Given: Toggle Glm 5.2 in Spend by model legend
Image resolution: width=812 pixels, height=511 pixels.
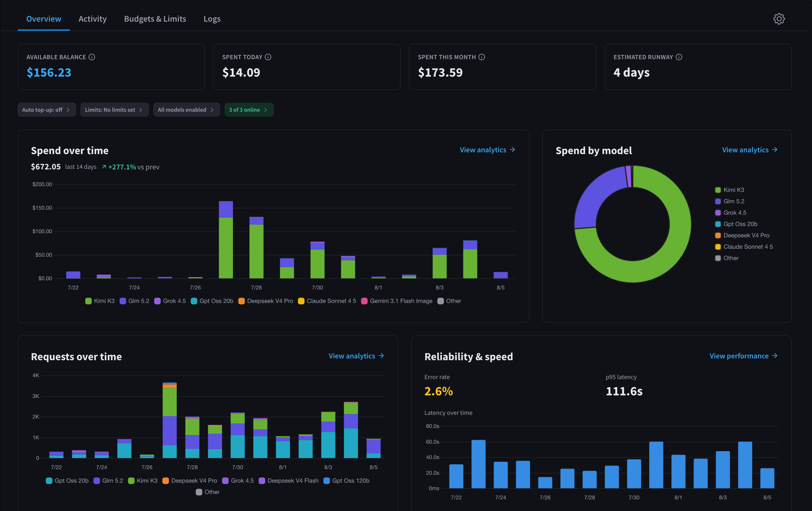Looking at the screenshot, I should [x=729, y=201].
